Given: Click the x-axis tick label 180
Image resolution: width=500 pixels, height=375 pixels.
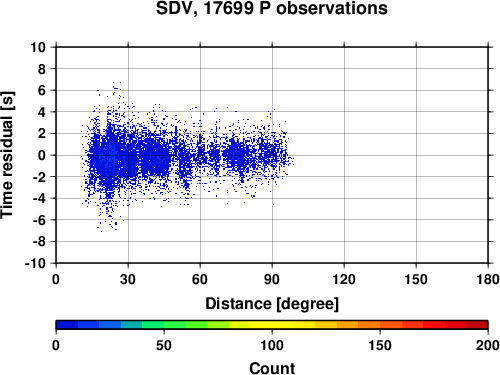Looking at the screenshot, I should [488, 279].
